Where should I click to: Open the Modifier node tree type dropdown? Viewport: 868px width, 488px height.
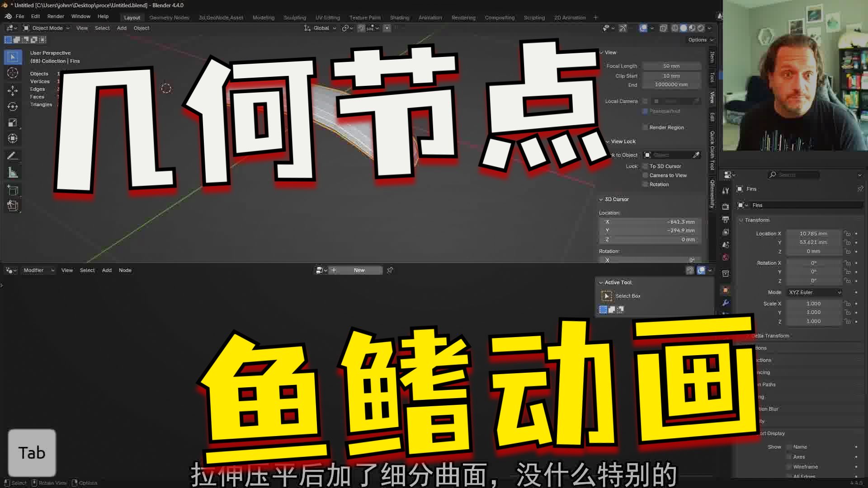(x=38, y=270)
